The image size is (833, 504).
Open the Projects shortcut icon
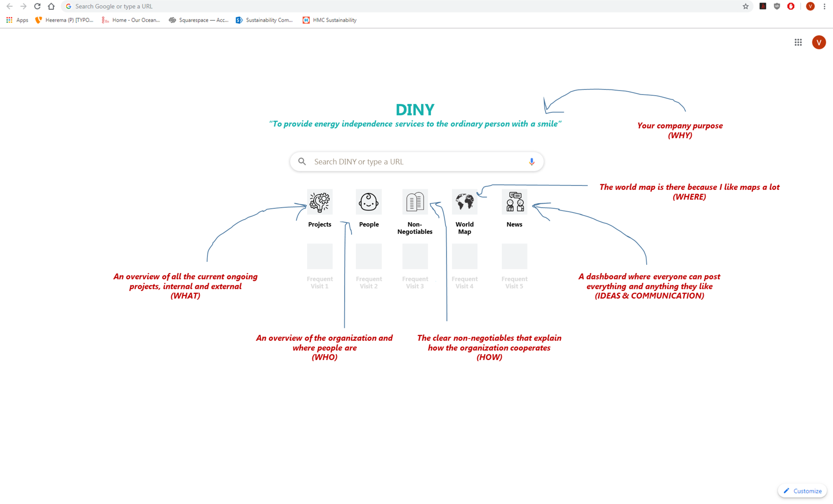click(320, 202)
